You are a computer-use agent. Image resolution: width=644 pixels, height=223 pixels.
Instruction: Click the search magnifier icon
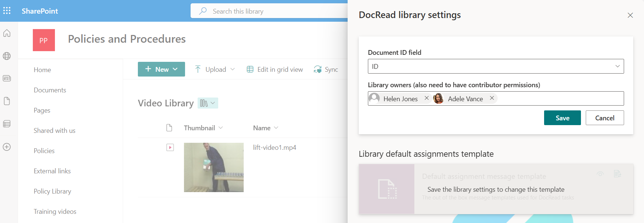(x=203, y=11)
